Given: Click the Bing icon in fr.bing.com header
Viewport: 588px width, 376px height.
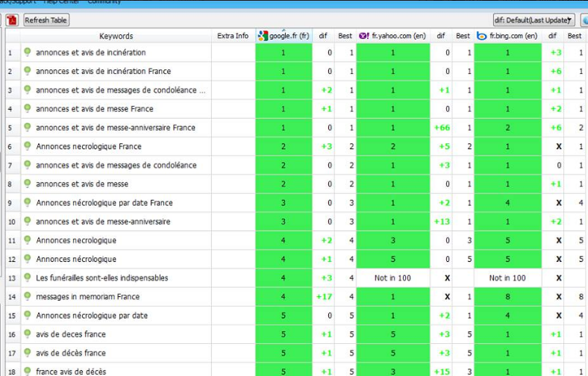Looking at the screenshot, I should [x=482, y=36].
